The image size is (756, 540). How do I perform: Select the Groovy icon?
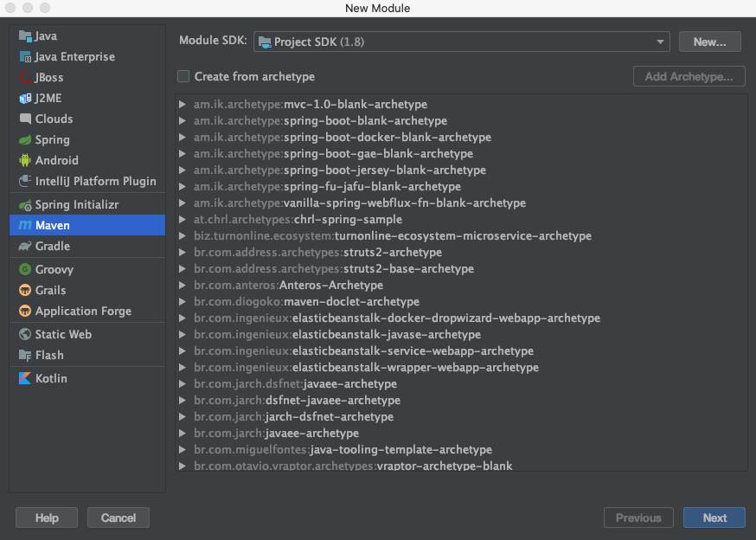25,269
